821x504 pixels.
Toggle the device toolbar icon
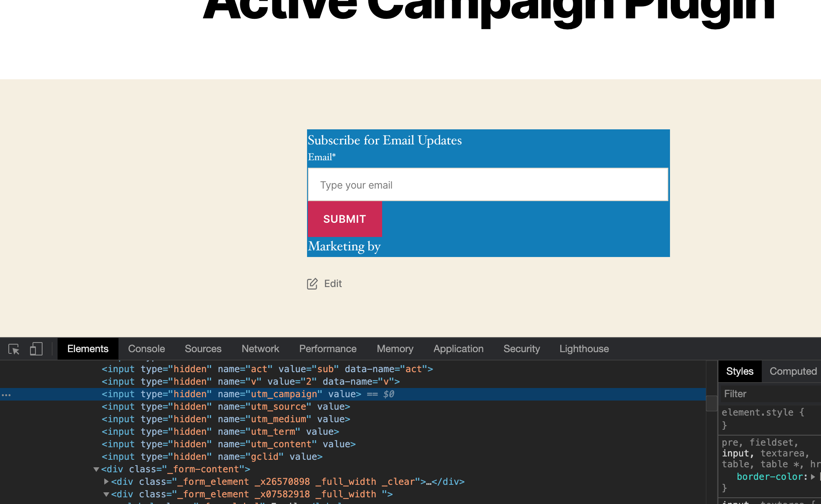tap(36, 349)
